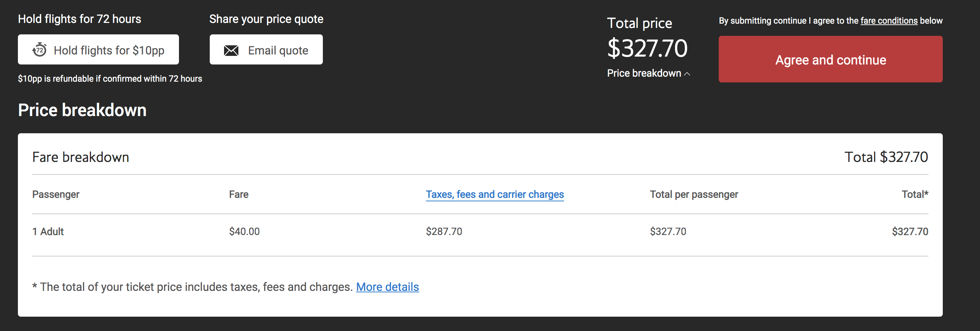Click the Fare breakdown section heading
This screenshot has width=980, height=331.
(81, 157)
